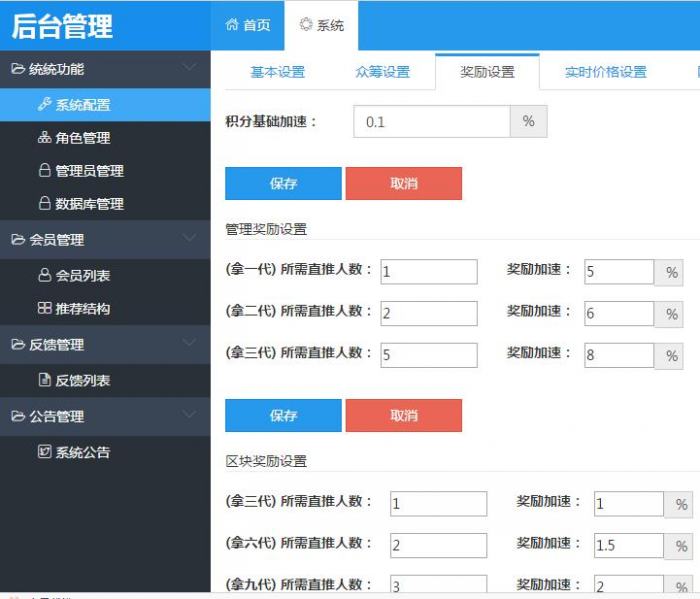Viewport: 700px width, 599px height.
Task: Click the user icon beside 会员列表
Action: pyautogui.click(x=44, y=276)
